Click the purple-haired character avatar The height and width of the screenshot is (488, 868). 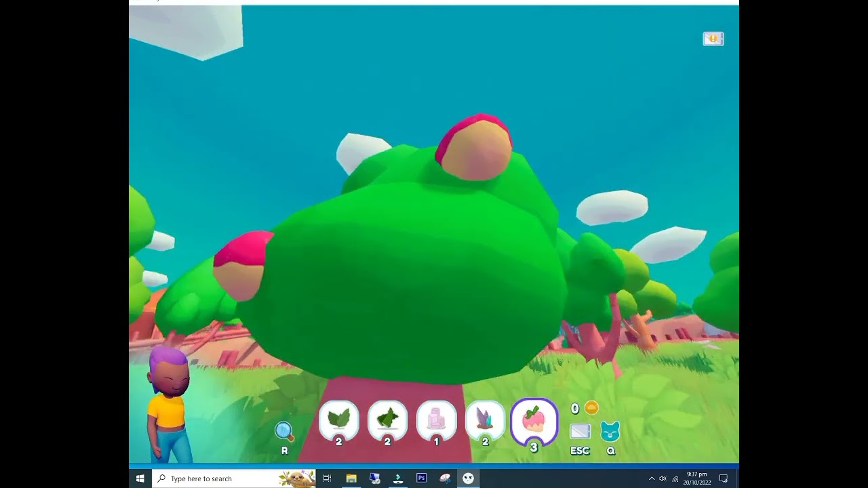coord(168,400)
